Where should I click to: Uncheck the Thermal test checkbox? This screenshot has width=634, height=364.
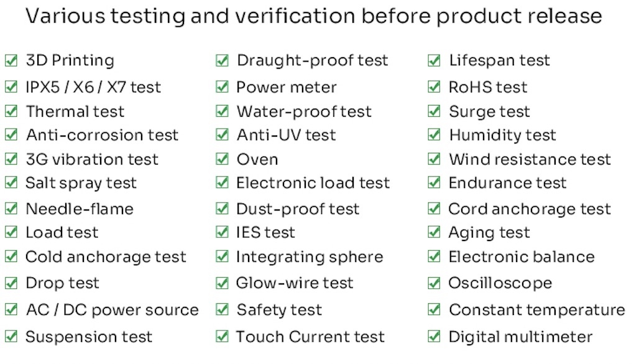pyautogui.click(x=11, y=111)
